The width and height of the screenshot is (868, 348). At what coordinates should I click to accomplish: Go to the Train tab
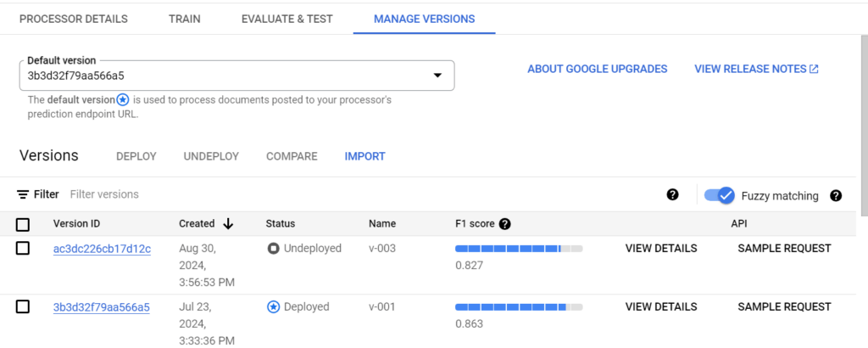click(184, 19)
